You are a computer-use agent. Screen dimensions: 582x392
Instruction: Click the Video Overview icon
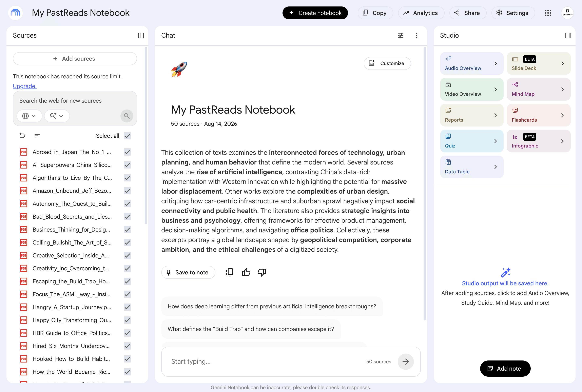pyautogui.click(x=448, y=84)
